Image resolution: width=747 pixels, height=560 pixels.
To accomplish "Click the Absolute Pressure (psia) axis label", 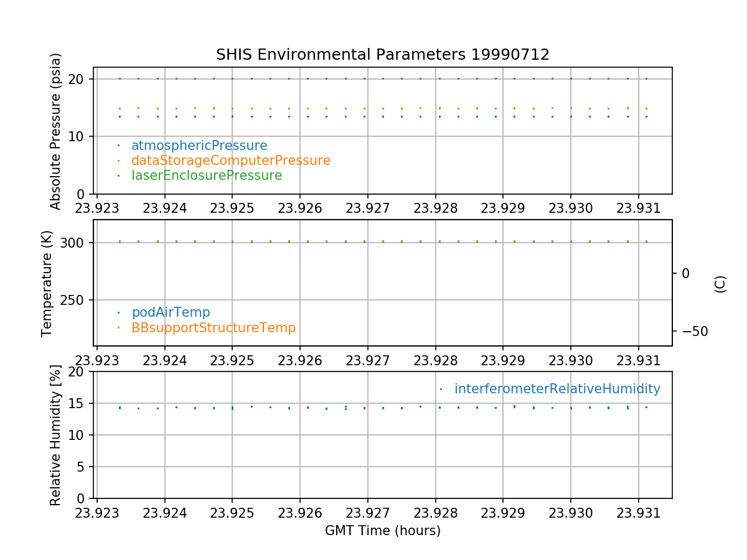I will click(x=56, y=131).
